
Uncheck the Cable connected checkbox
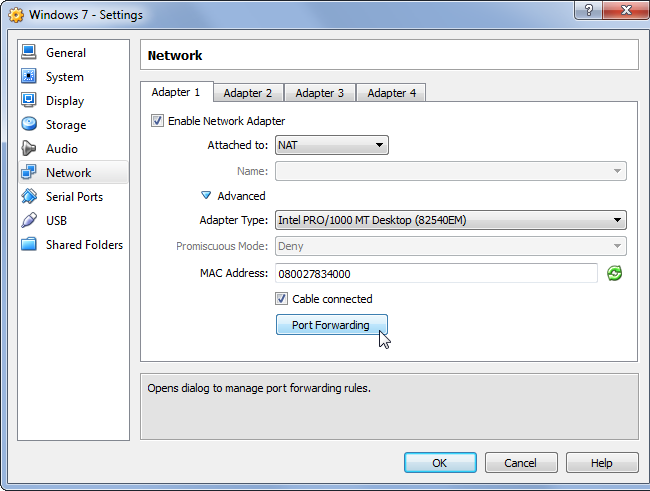(x=282, y=299)
